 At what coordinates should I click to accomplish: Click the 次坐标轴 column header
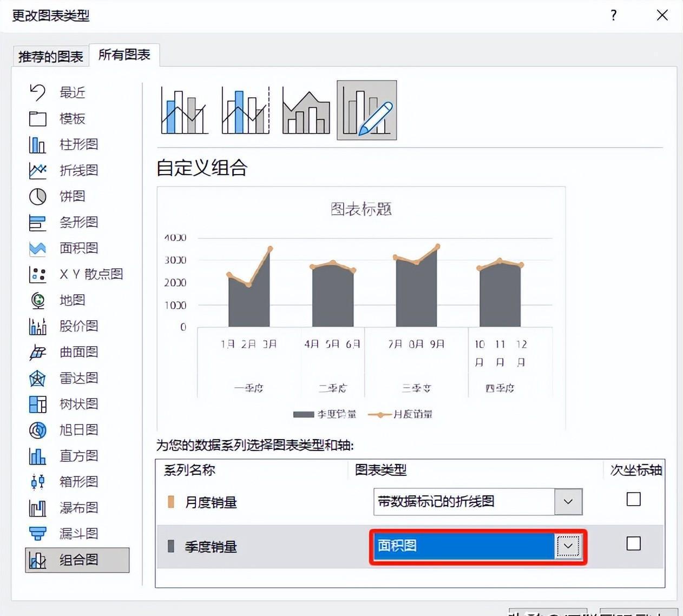pyautogui.click(x=636, y=470)
